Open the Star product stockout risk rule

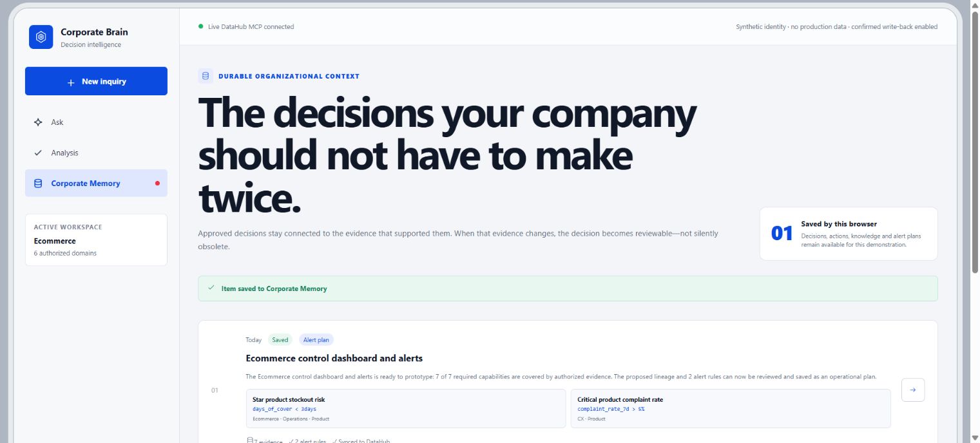coord(406,408)
